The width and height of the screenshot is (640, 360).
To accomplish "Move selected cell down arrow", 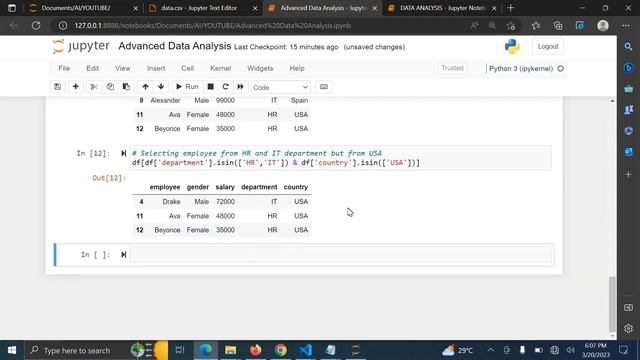I will point(161,87).
